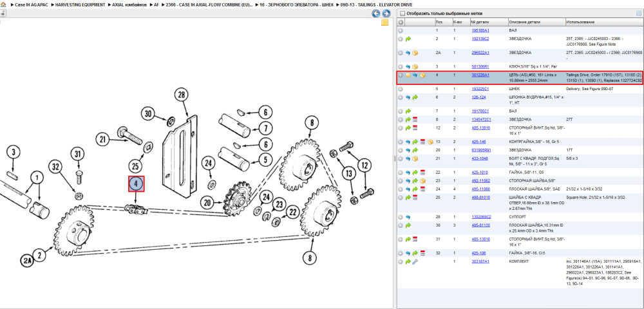
Task: Open AXIAL комбайнов breadcrumb
Action: coord(129,5)
